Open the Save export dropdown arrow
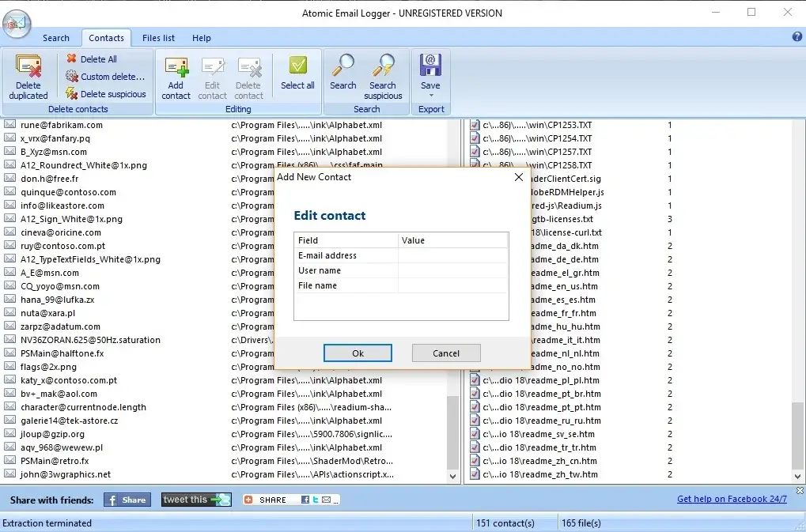The image size is (806, 532). [x=430, y=96]
